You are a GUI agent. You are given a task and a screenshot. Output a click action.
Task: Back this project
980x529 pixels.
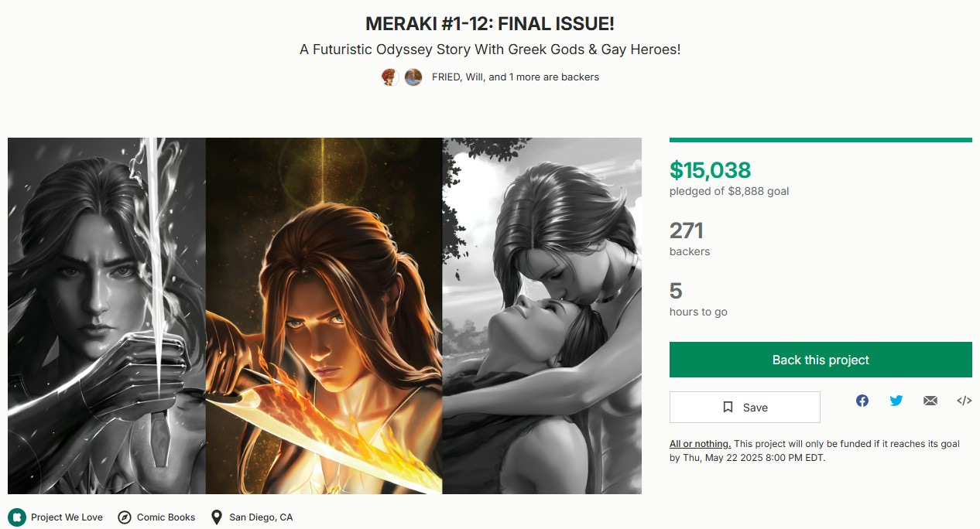click(x=821, y=360)
